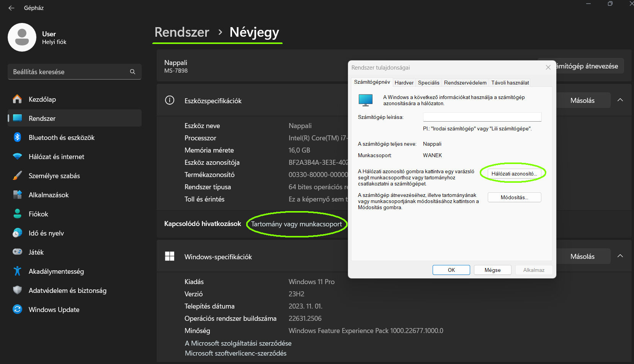
Task: Click the build number 22631.2506
Action: coord(305,318)
